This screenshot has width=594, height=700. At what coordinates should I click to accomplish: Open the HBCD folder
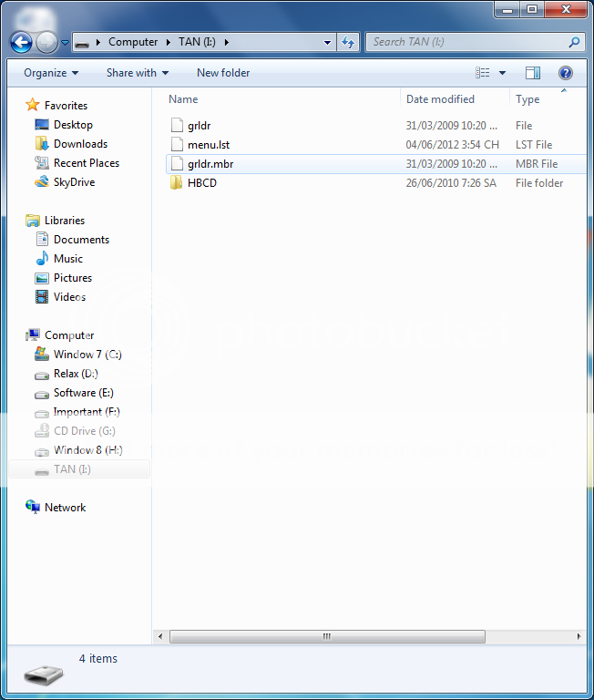point(201,183)
